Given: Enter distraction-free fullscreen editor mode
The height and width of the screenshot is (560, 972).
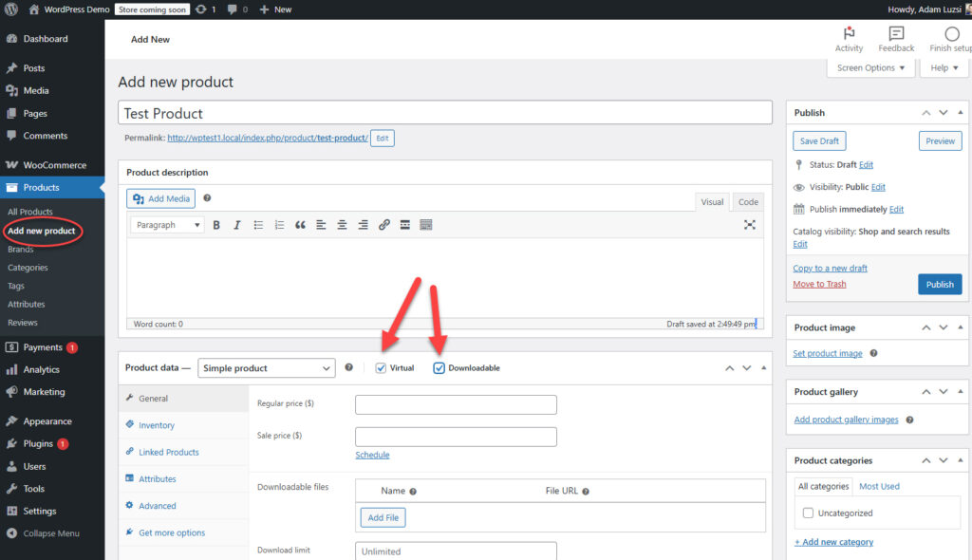Looking at the screenshot, I should coord(750,225).
